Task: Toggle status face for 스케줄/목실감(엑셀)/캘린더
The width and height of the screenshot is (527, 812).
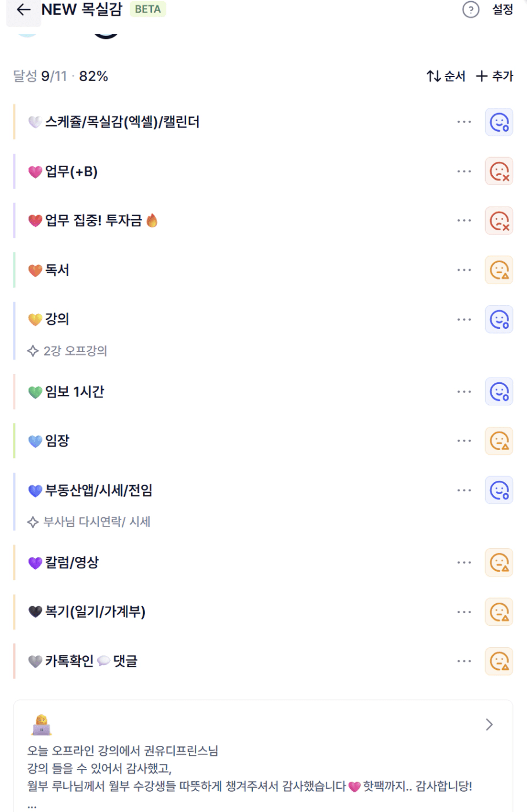Action: [499, 122]
